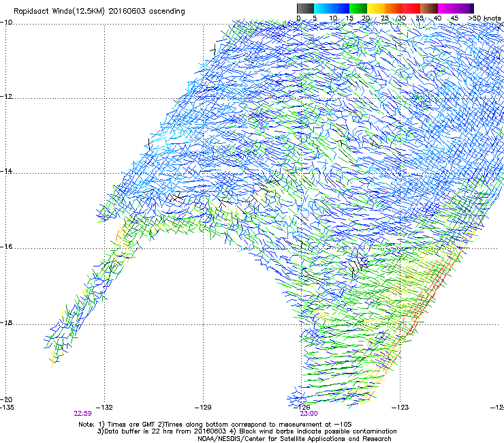Image resolution: width=504 pixels, height=443 pixels.
Task: Click the 'Times are GMT' note line
Action: (215, 425)
